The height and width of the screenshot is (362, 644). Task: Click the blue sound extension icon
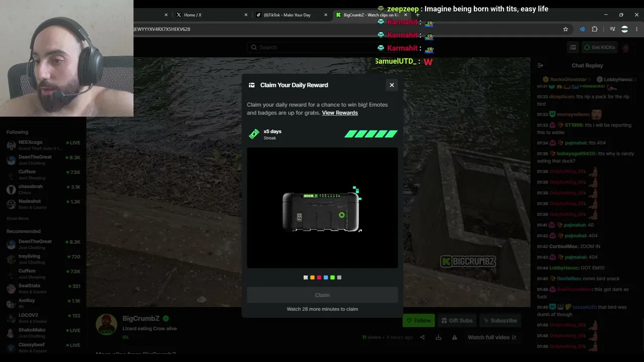pyautogui.click(x=582, y=29)
